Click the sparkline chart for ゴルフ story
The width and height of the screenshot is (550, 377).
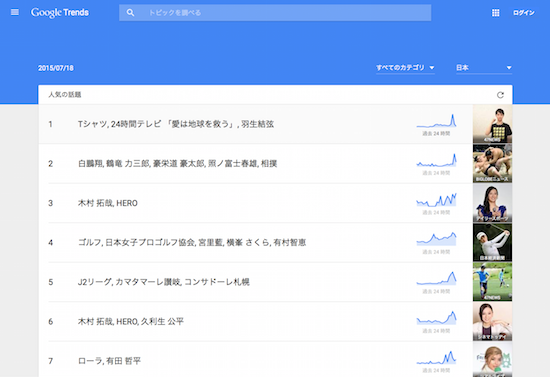[x=436, y=239]
